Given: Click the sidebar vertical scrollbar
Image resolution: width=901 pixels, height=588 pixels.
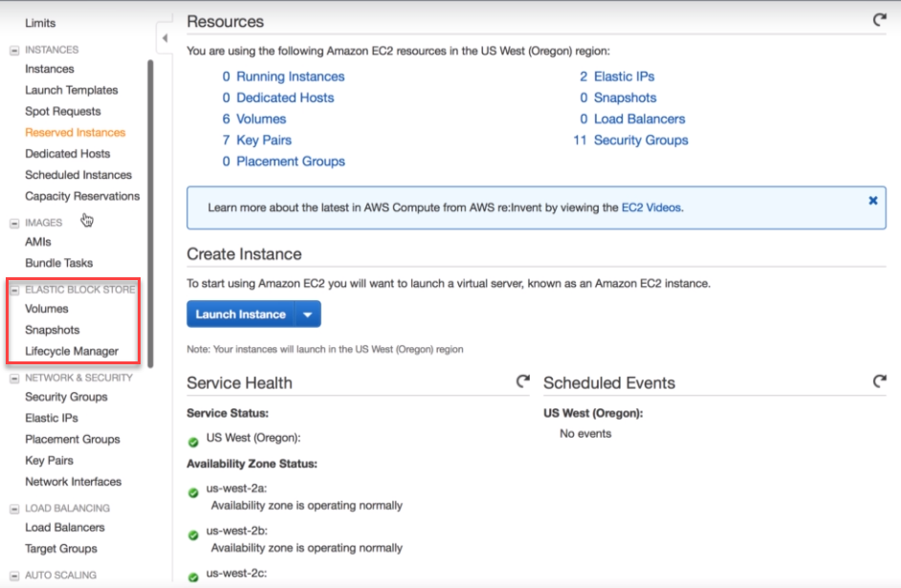Looking at the screenshot, I should 150,213.
